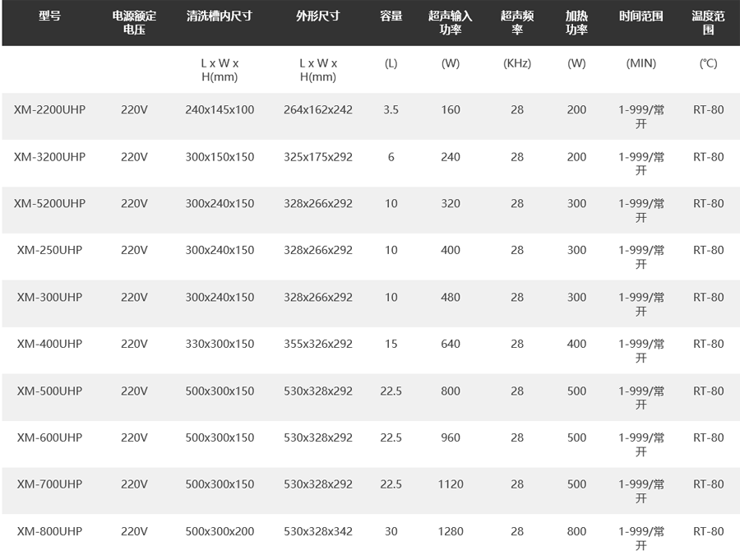Select the 500x300x200 inner size cell
This screenshot has width=740, height=560.
220,531
